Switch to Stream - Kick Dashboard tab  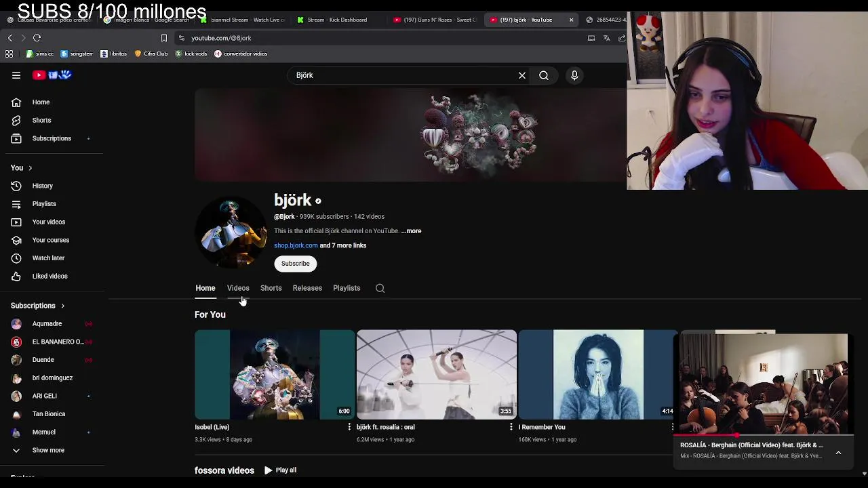point(337,20)
